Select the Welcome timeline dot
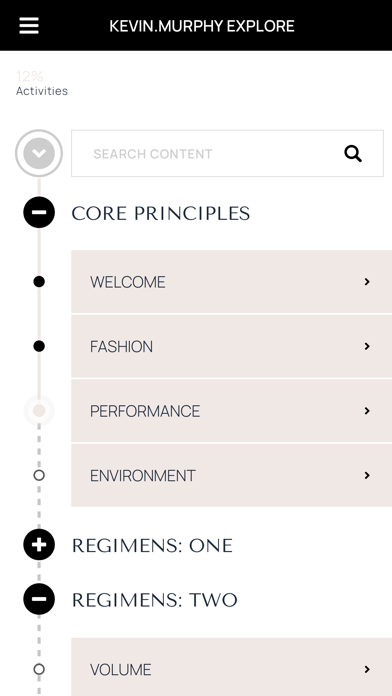 coord(39,281)
